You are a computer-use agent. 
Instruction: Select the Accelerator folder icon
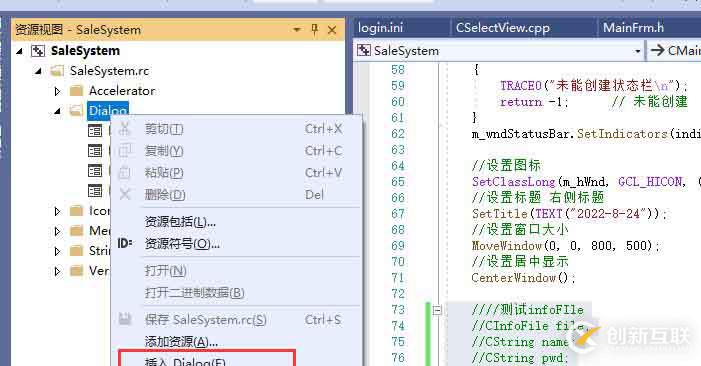(76, 91)
